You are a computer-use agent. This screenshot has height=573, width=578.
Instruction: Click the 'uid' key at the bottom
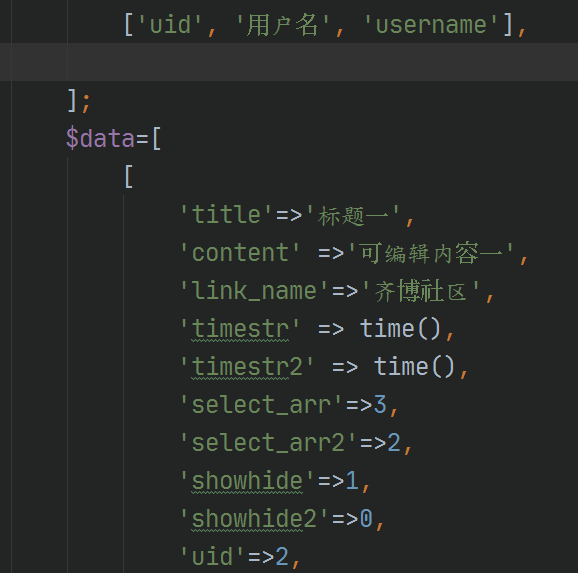pyautogui.click(x=212, y=557)
